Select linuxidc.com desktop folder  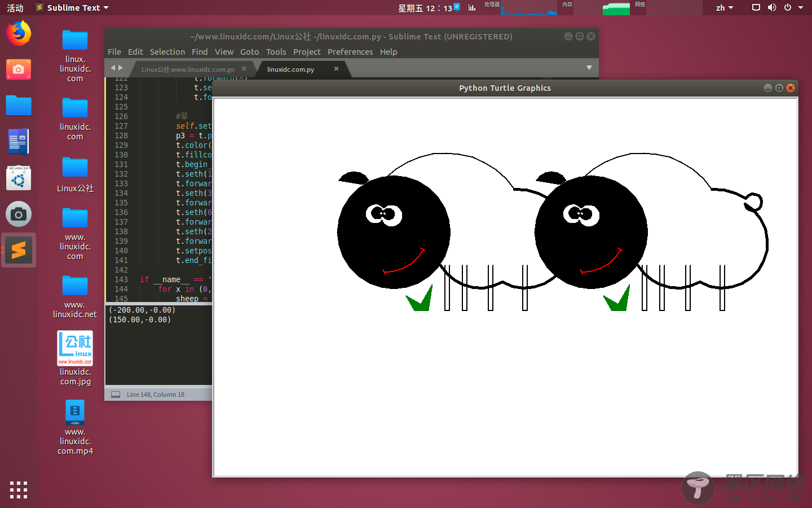point(75,119)
